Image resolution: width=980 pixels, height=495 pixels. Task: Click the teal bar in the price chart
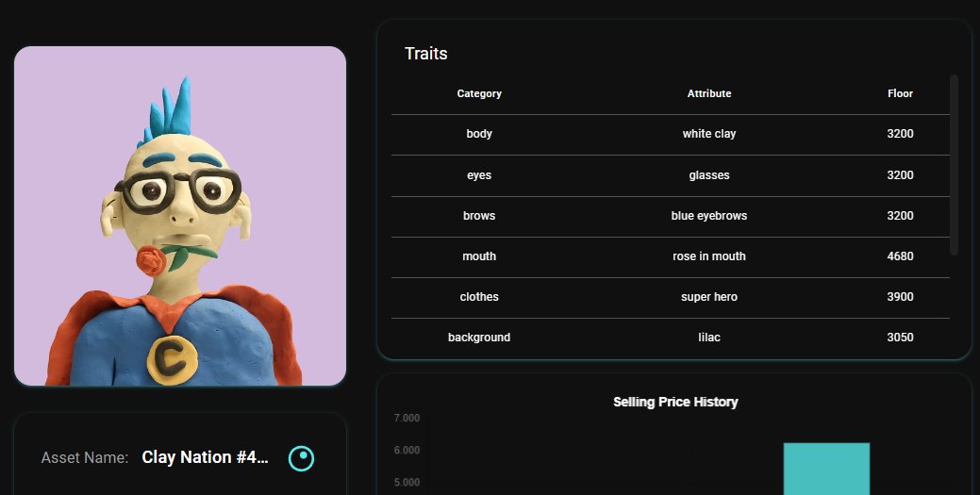tap(826, 469)
